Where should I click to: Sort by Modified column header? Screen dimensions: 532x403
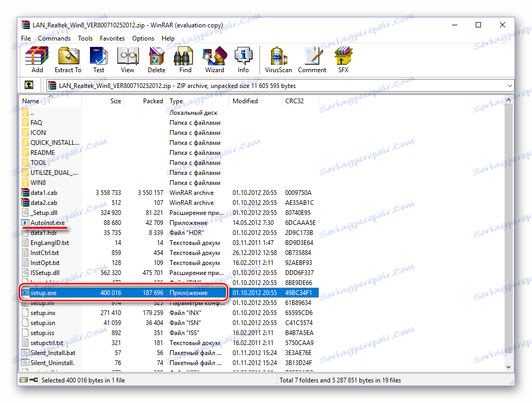[x=256, y=101]
